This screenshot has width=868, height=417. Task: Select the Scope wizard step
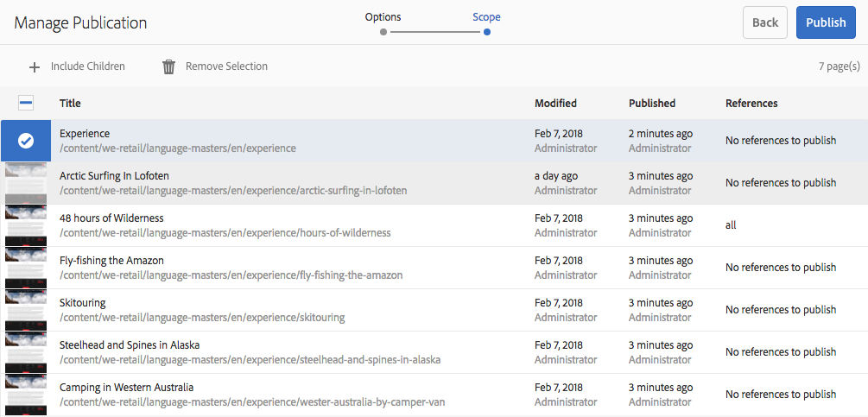pyautogui.click(x=486, y=17)
